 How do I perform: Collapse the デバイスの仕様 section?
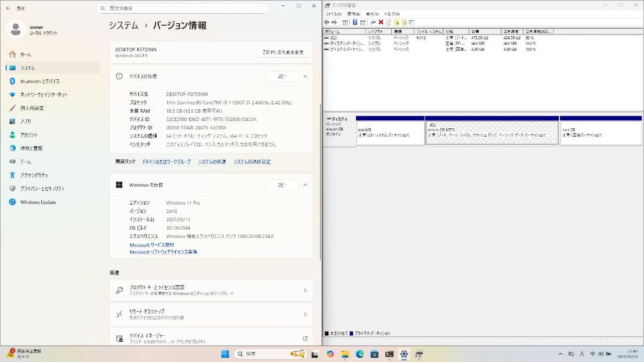305,76
